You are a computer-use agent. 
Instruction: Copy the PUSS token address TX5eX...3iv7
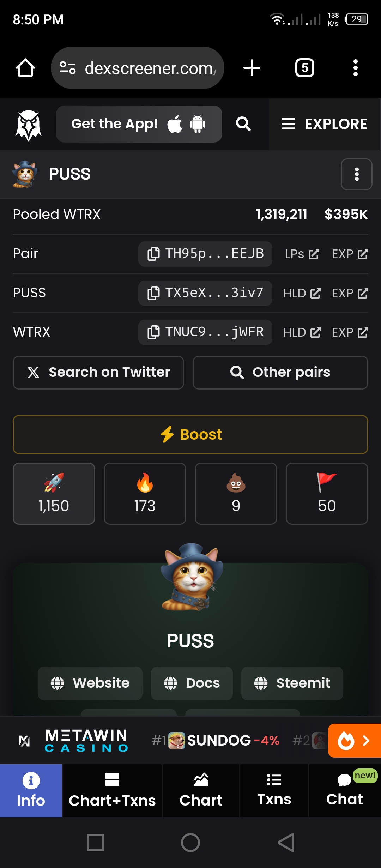coord(205,293)
